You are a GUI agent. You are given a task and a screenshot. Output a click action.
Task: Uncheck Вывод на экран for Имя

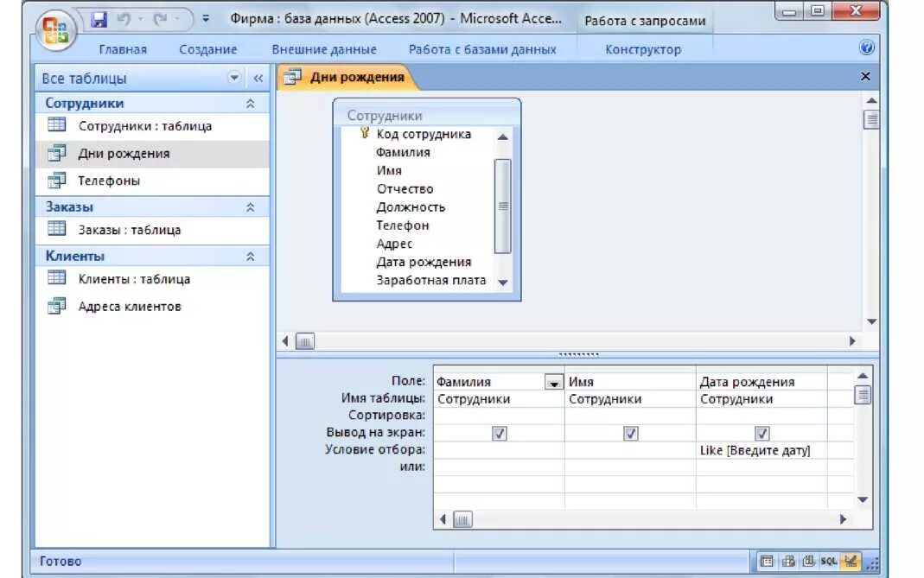(x=630, y=434)
